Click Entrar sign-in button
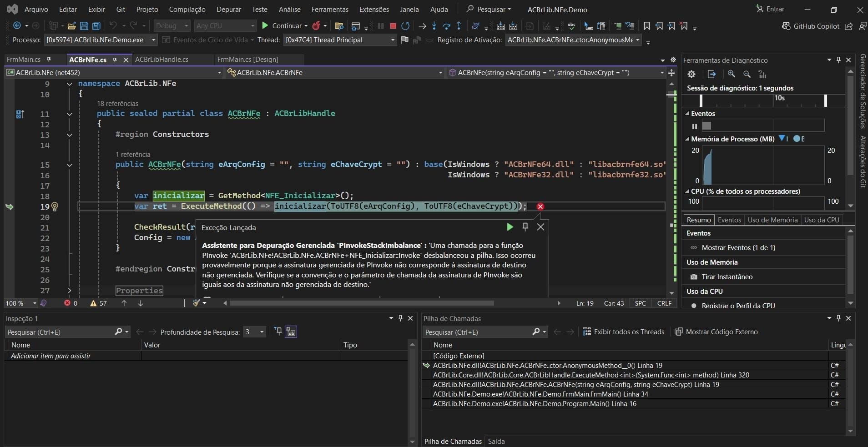The width and height of the screenshot is (868, 447). [x=770, y=9]
